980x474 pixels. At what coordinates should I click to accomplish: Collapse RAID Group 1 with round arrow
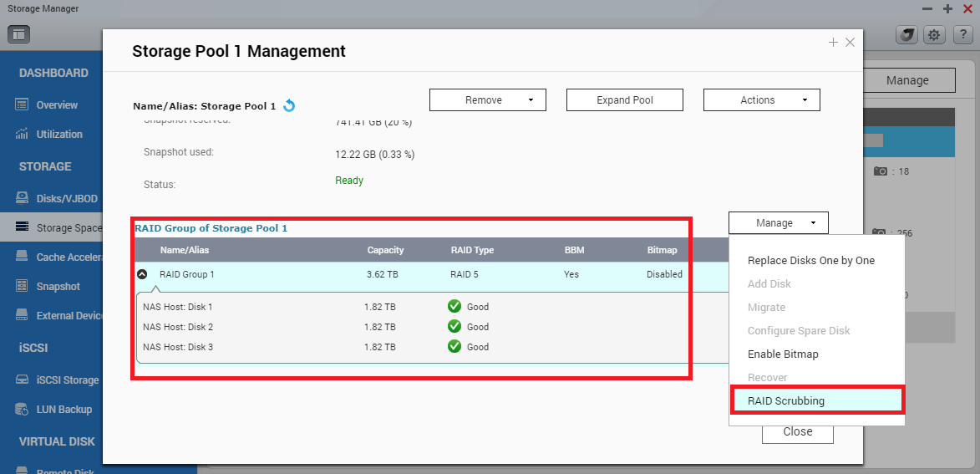[x=142, y=274]
